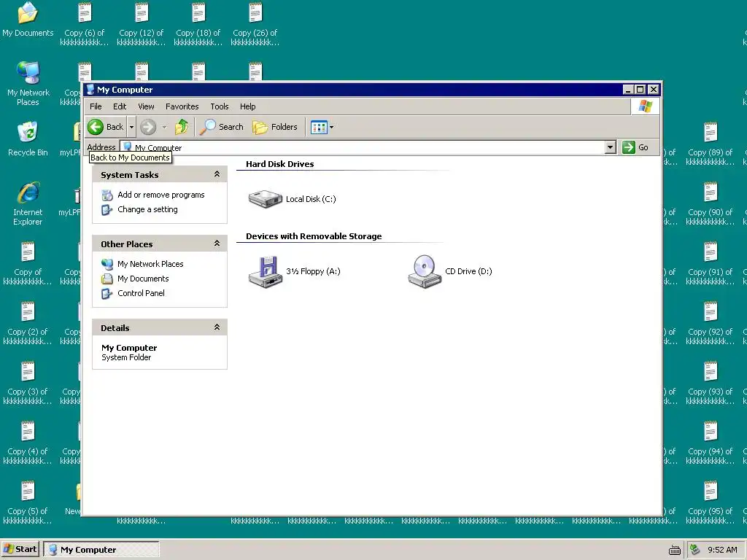Expand the Address bar dropdown list

click(x=611, y=147)
